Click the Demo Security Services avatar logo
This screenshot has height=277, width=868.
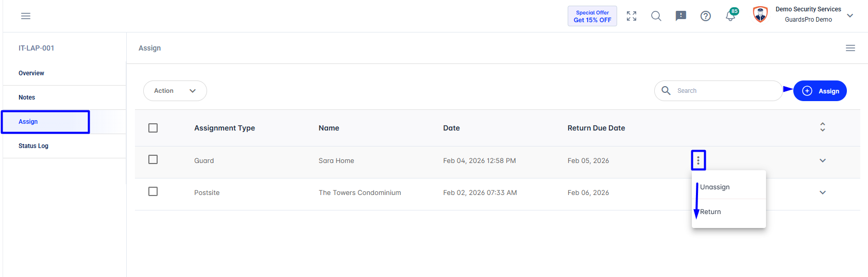pos(760,14)
